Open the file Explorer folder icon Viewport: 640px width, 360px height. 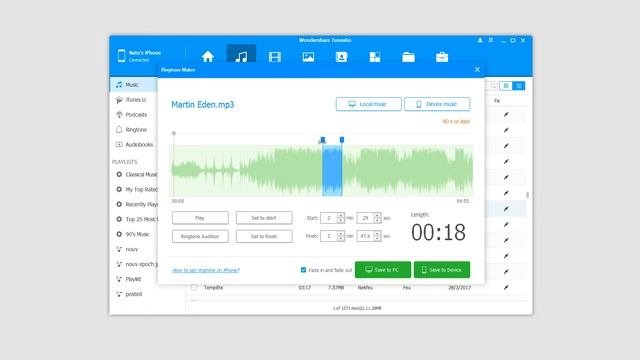(x=408, y=57)
